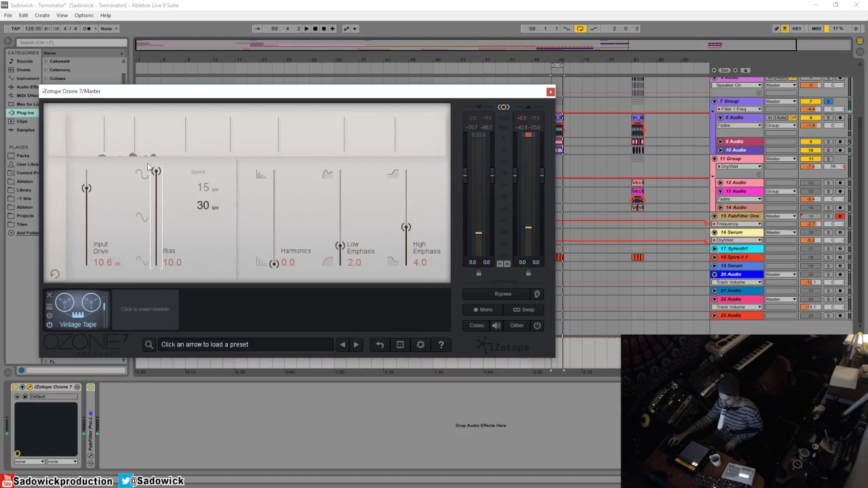Open the Codec panel in Ozone

[x=477, y=325]
